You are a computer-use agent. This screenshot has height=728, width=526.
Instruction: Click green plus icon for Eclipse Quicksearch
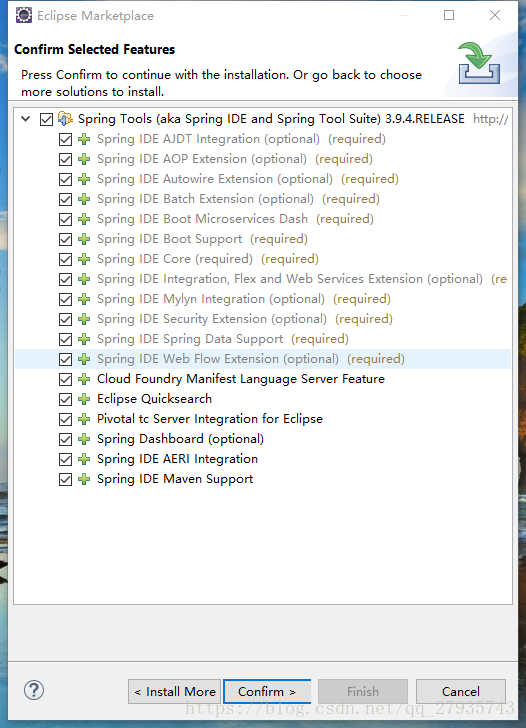point(84,399)
